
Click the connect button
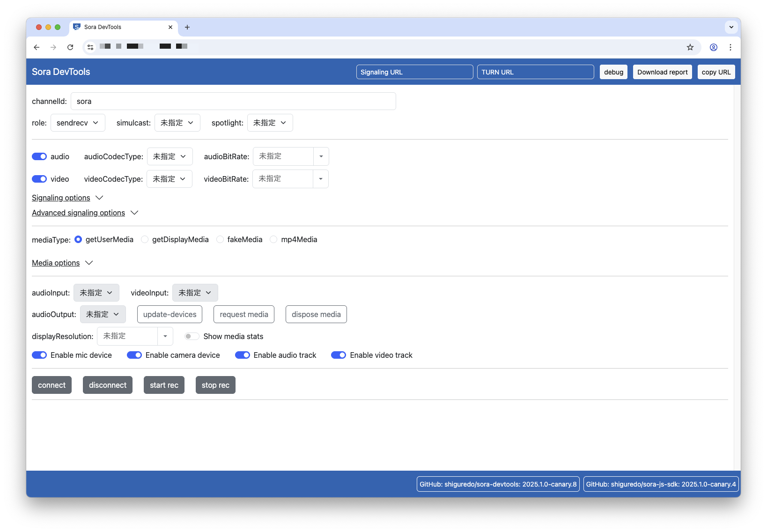(52, 385)
